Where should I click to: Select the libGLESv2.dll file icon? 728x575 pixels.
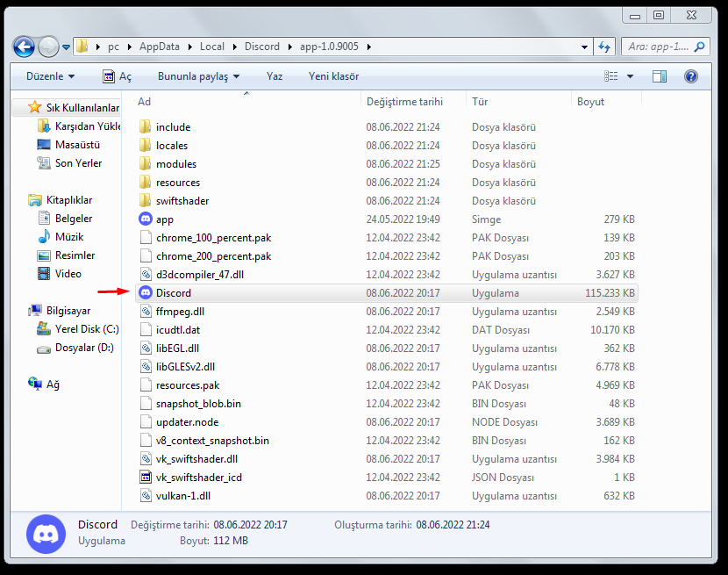click(146, 367)
